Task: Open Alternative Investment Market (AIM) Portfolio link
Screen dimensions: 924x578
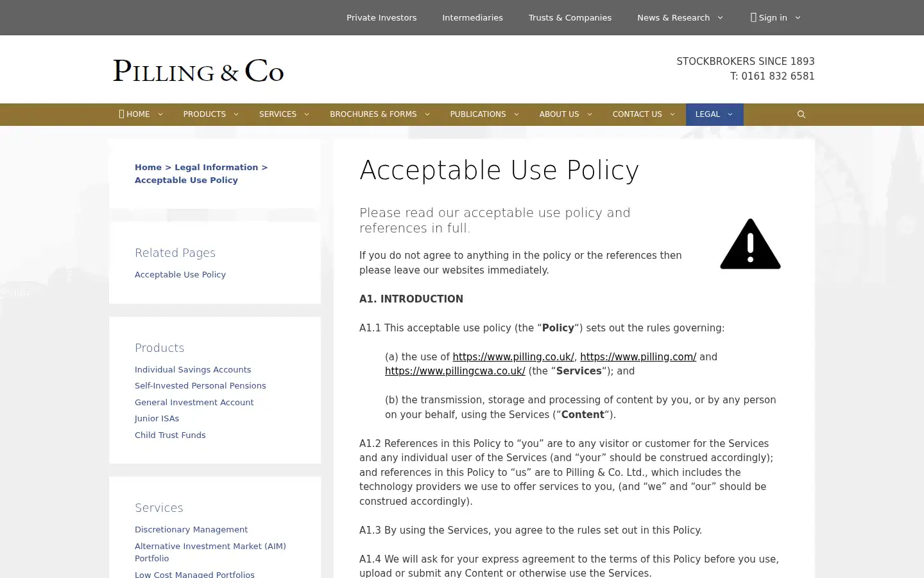Action: [x=210, y=552]
